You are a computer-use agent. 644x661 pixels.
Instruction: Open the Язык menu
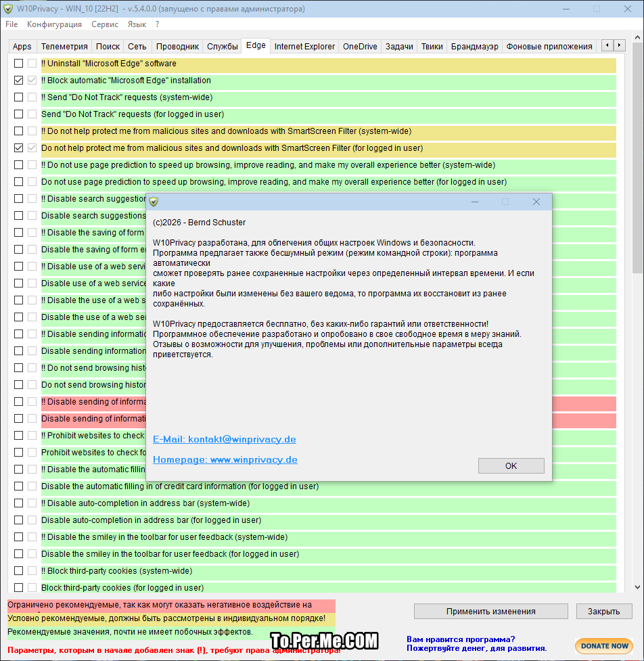[137, 24]
